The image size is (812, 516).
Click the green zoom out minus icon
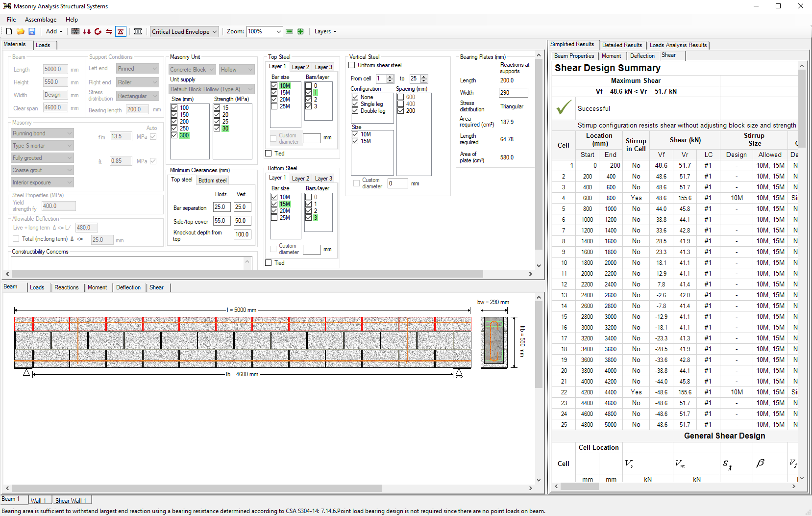[289, 31]
